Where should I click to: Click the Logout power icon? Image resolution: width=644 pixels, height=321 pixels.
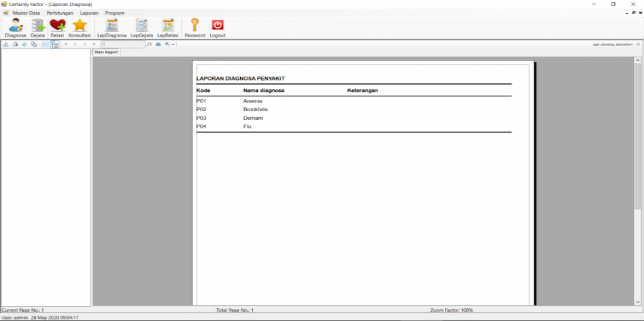[217, 29]
